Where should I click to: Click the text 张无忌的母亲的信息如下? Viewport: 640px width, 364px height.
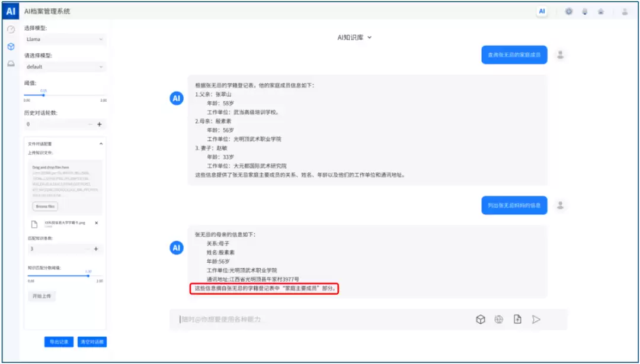225,234
